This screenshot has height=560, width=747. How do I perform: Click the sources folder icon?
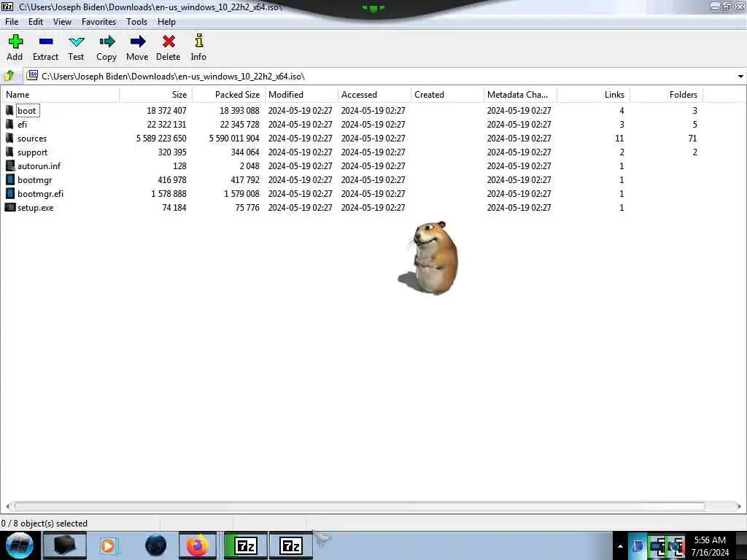point(9,138)
